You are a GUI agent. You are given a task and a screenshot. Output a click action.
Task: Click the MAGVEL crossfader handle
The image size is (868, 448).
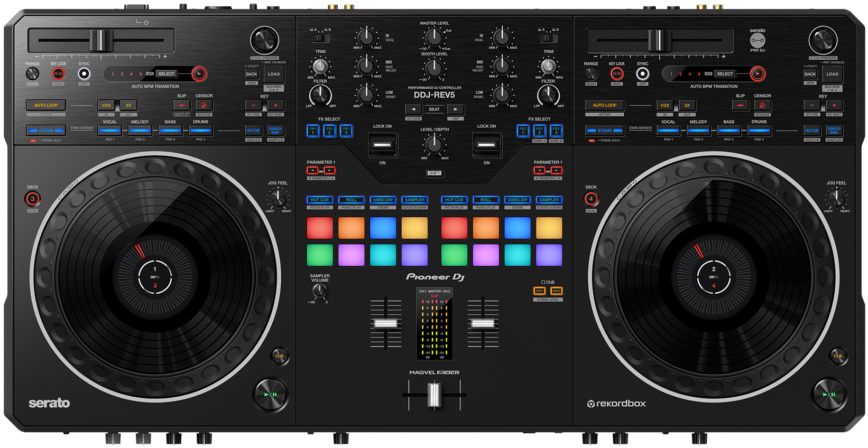click(x=434, y=395)
